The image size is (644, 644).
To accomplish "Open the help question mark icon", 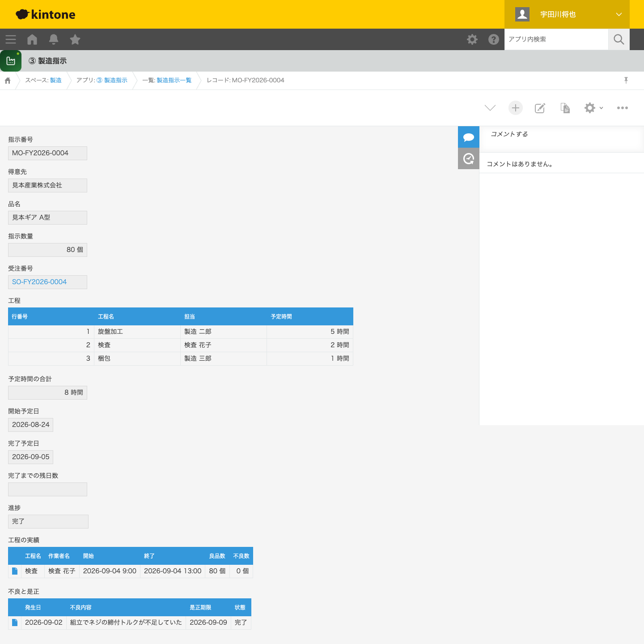I will (x=494, y=39).
